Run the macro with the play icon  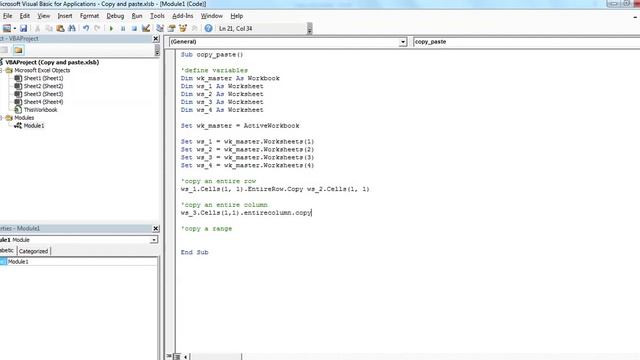point(111,29)
